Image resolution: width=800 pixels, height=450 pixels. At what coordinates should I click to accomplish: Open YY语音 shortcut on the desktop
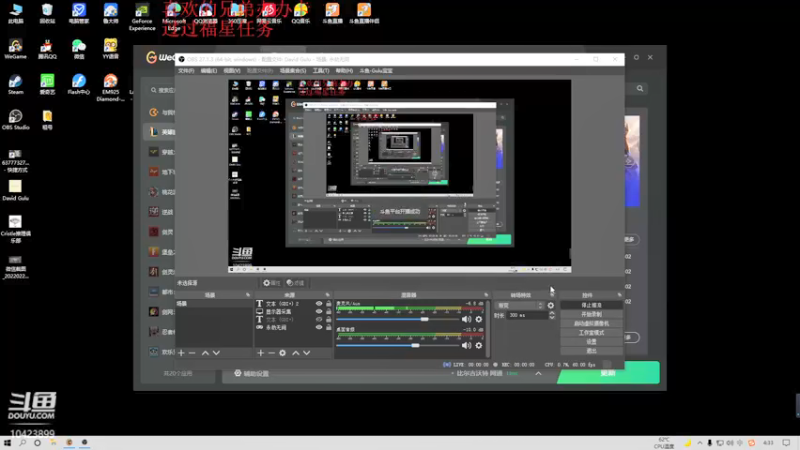coord(110,49)
